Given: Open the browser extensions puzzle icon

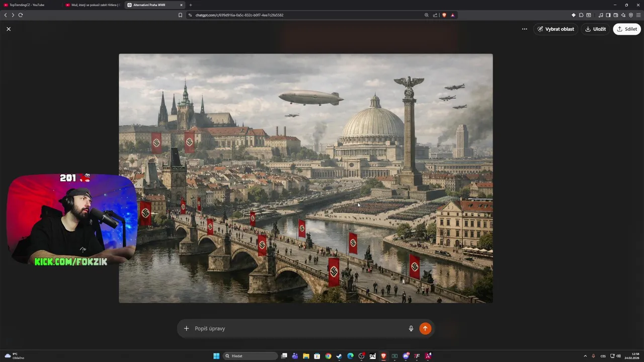Looking at the screenshot, I should 581,15.
